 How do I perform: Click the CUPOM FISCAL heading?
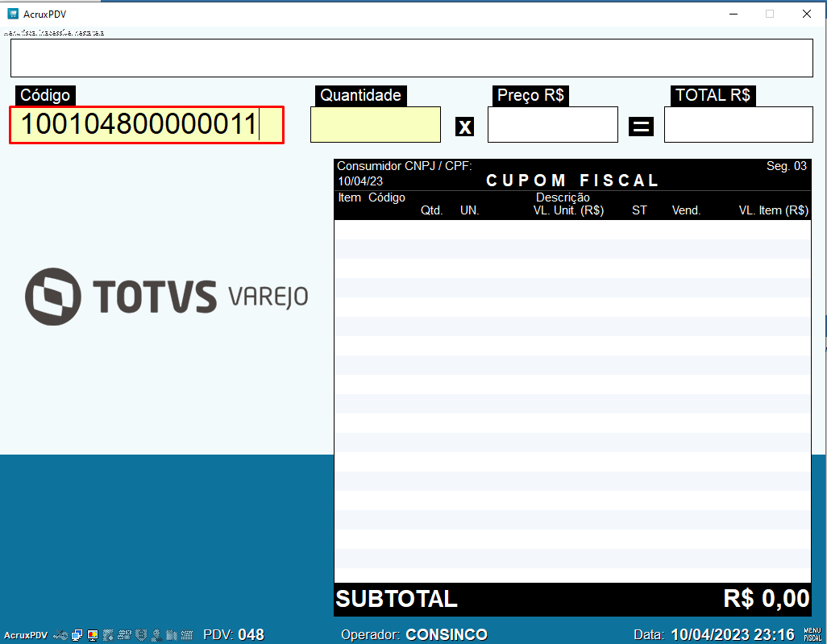pos(572,181)
